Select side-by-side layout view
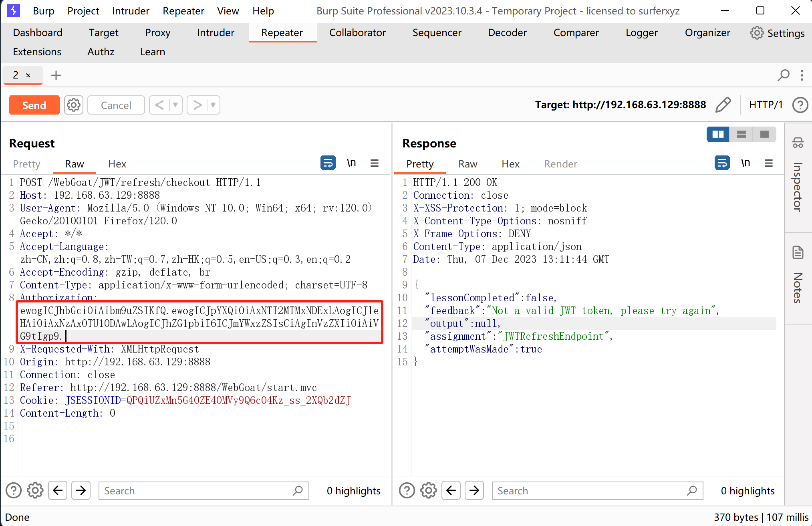812x526 pixels. point(718,134)
